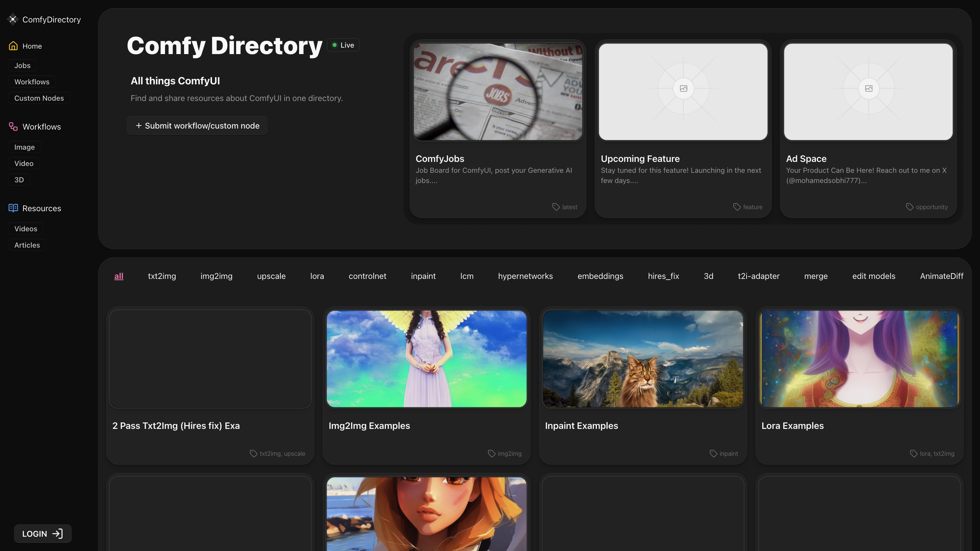Toggle the 3D filter in sidebar
Image resolution: width=980 pixels, height=551 pixels.
click(19, 179)
